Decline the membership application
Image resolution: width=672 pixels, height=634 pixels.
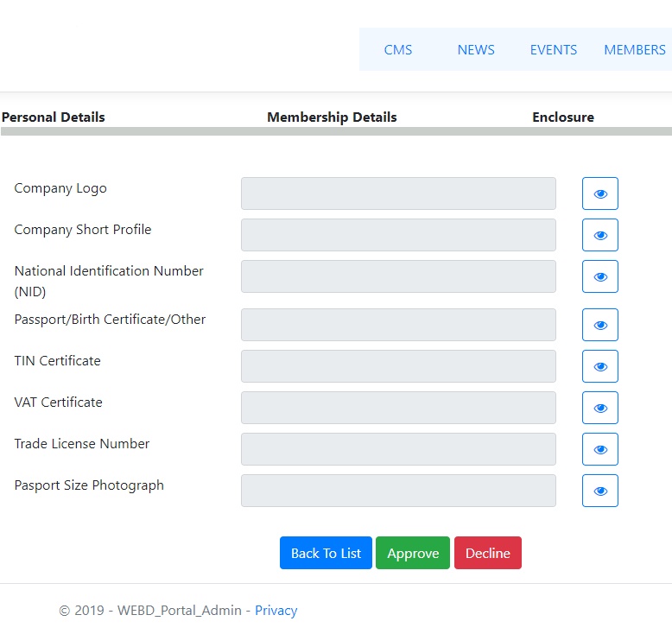(488, 553)
